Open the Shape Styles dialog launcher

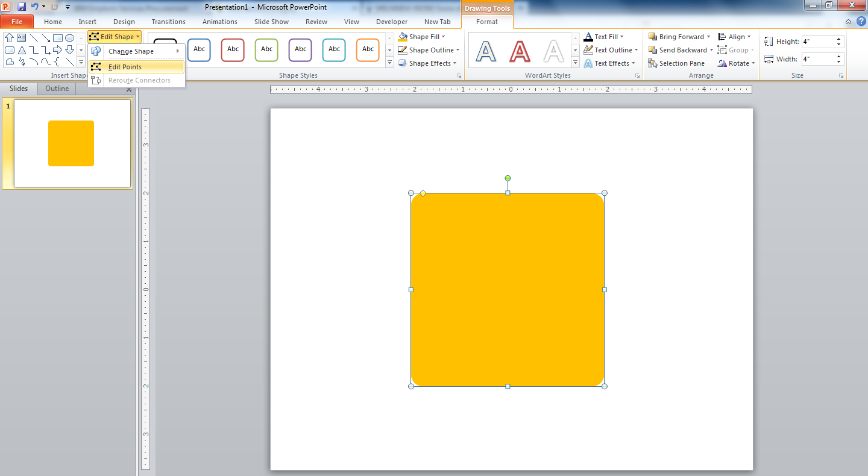click(x=459, y=76)
